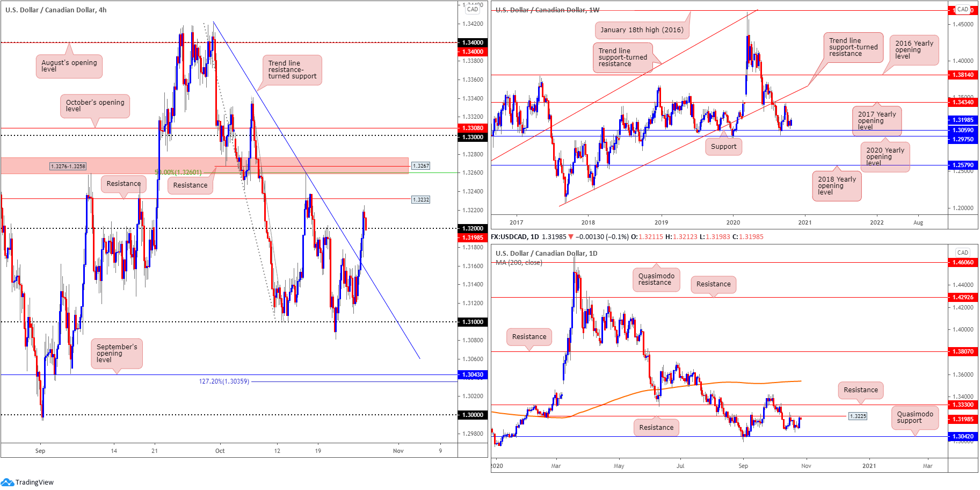This screenshot has height=490, width=980.
Task: Click Resistance callout pointing to 1.42926
Action: point(713,284)
